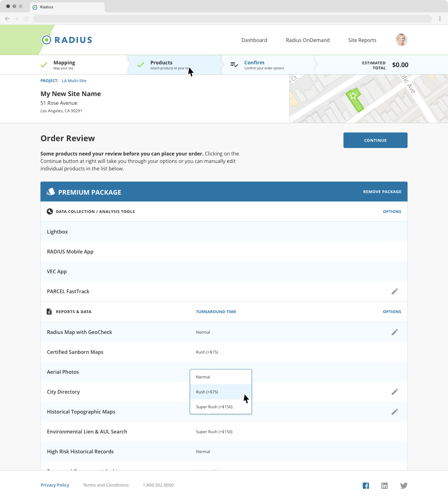This screenshot has height=500, width=448.
Task: Select the RADIUS Mobile App row
Action: [x=224, y=252]
